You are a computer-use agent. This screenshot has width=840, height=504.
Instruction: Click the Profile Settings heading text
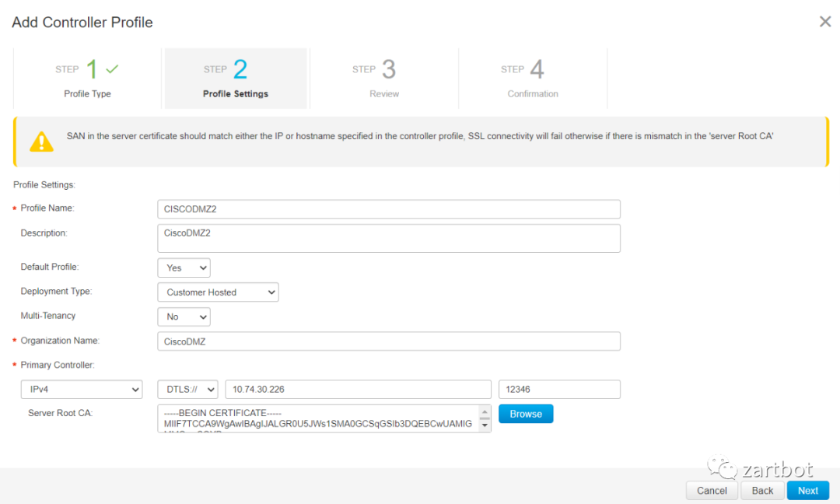click(x=44, y=185)
